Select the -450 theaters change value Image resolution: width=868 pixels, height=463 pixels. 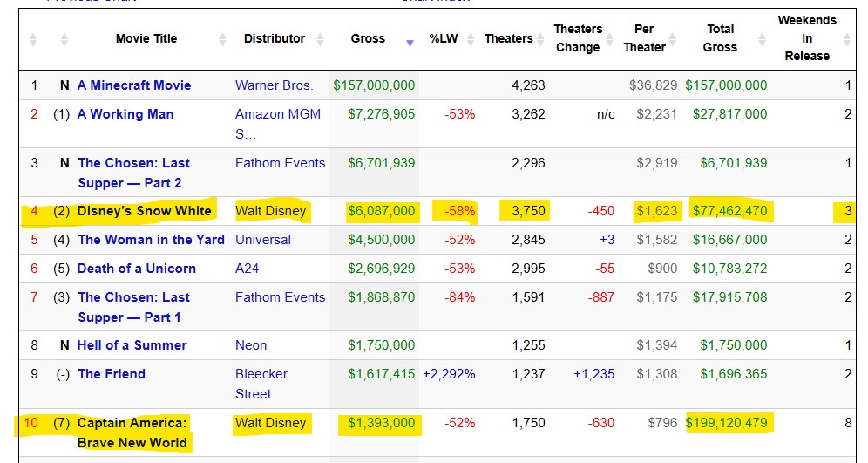(x=601, y=211)
